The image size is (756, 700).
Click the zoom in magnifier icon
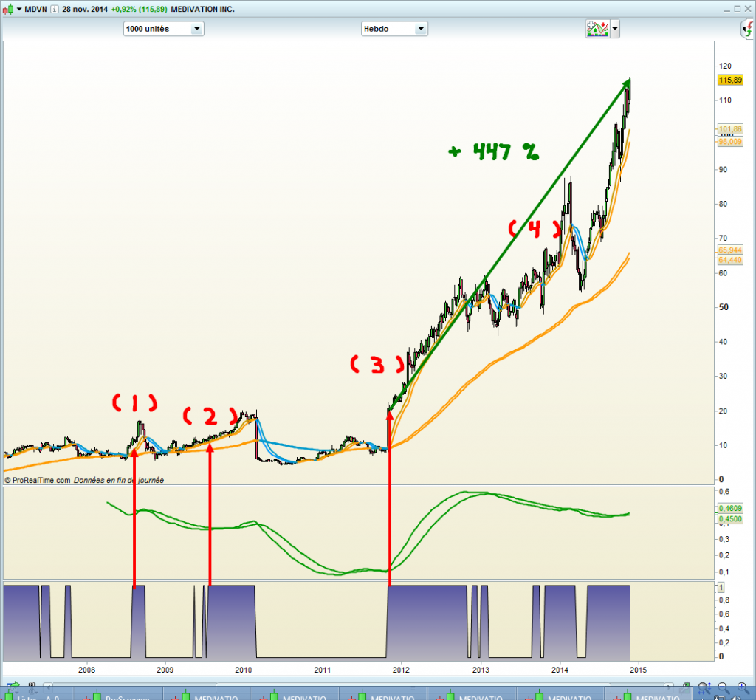[x=741, y=687]
